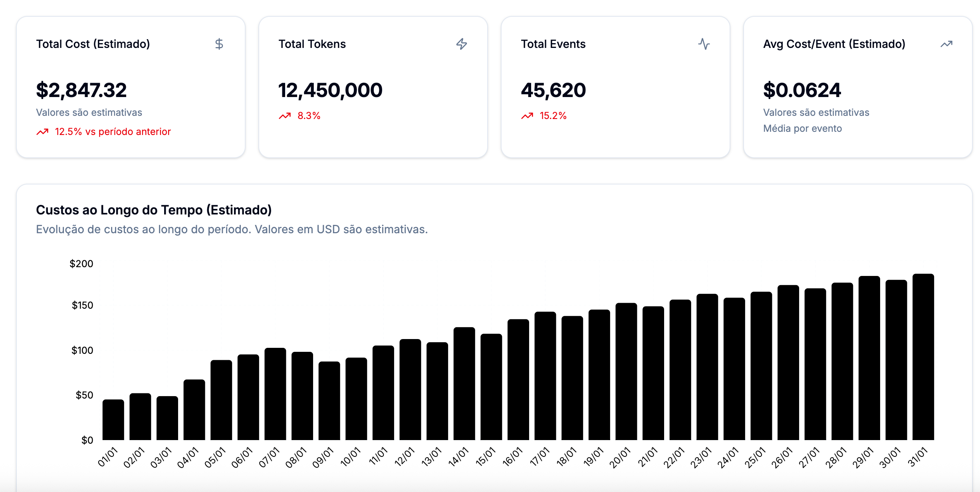
Task: Select the chart bar for 31/01
Action: point(923,357)
